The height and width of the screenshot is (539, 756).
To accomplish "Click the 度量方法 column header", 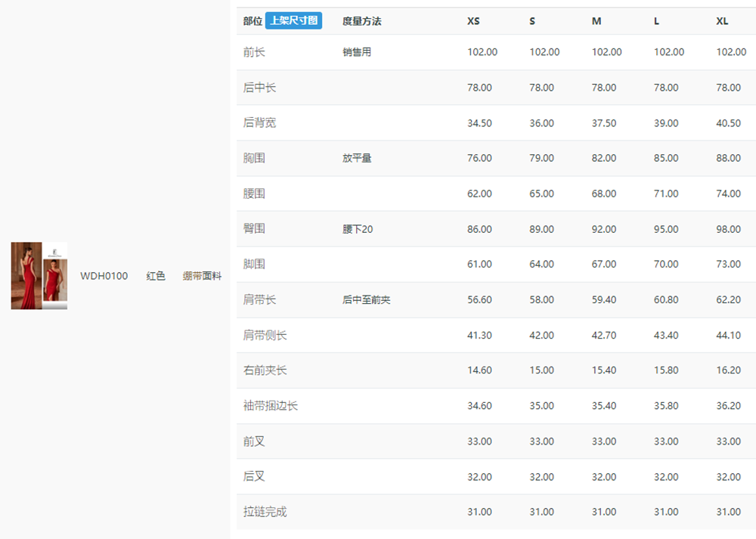I will (x=361, y=21).
